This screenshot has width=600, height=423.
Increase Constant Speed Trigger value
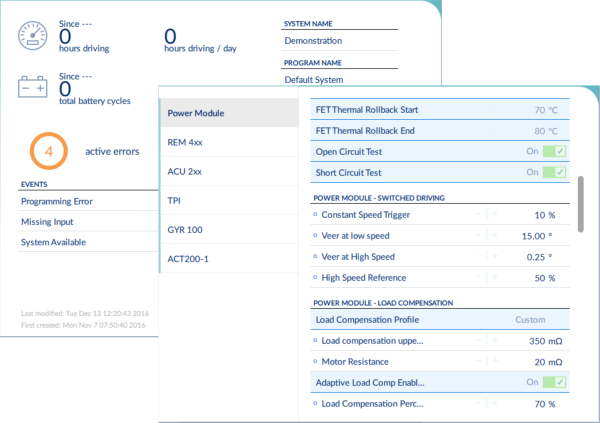pos(495,214)
